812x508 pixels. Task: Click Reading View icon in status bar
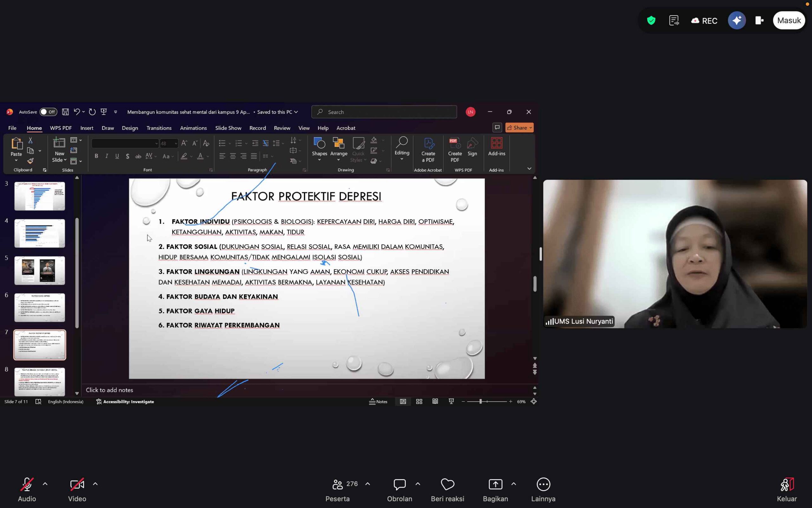pyautogui.click(x=435, y=402)
